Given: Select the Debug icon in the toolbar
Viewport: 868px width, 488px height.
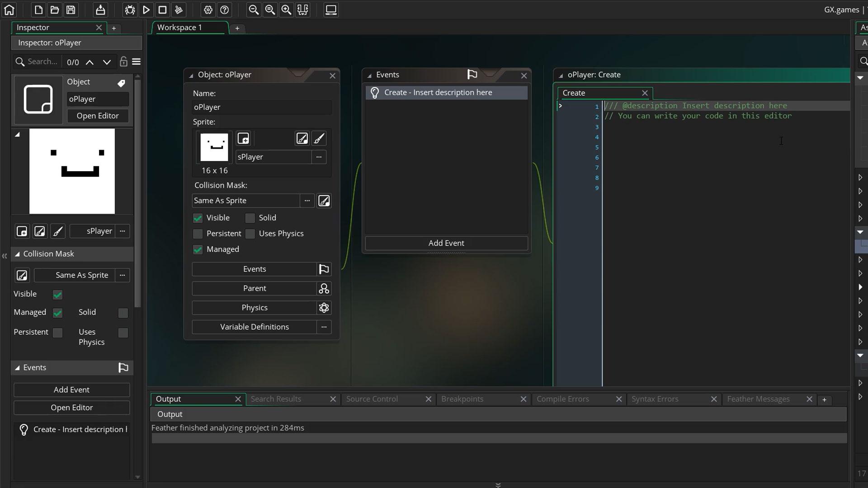Looking at the screenshot, I should coord(130,9).
